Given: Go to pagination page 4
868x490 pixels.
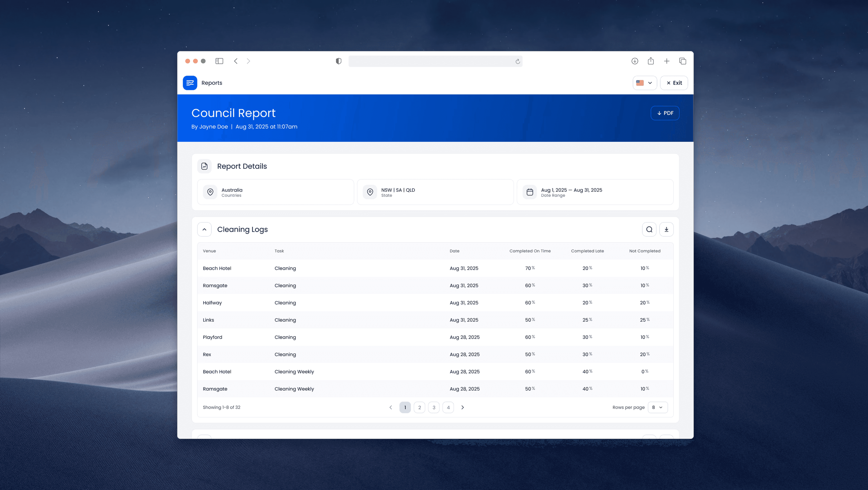Looking at the screenshot, I should tap(448, 407).
